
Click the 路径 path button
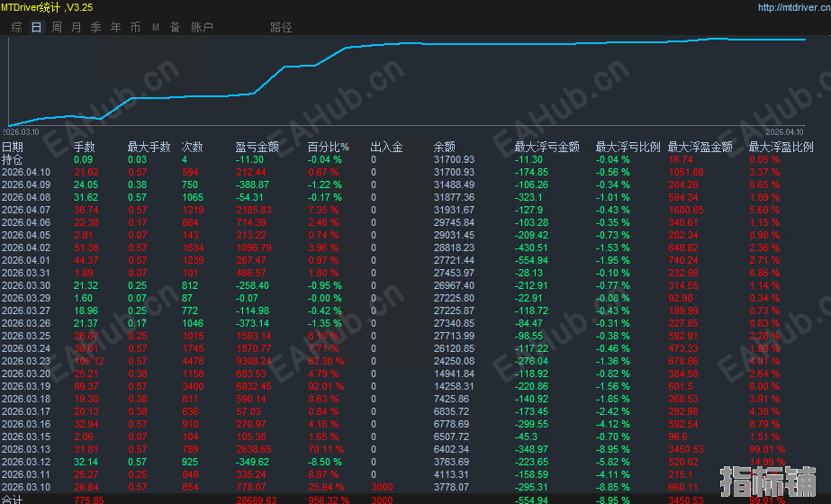pyautogui.click(x=281, y=27)
